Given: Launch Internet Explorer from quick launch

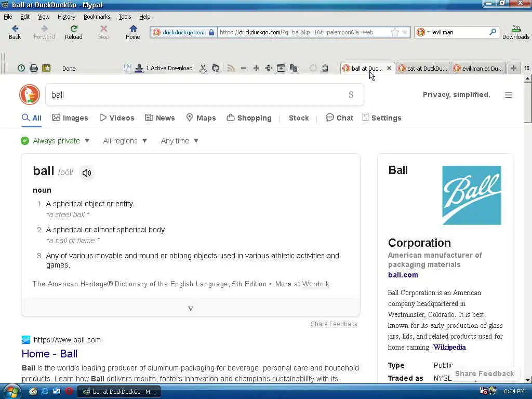Looking at the screenshot, I should 45,392.
